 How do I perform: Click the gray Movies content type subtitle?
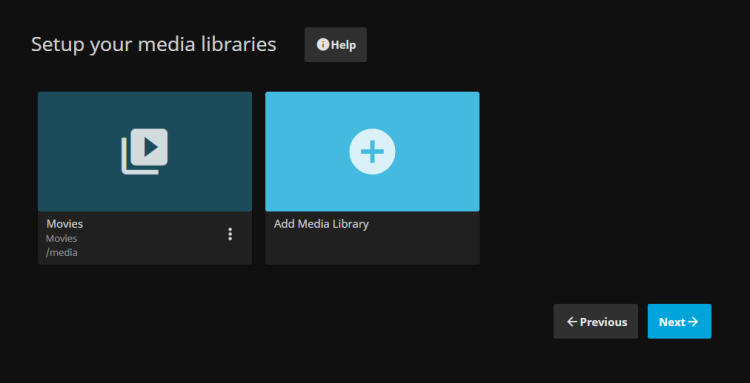tap(62, 238)
